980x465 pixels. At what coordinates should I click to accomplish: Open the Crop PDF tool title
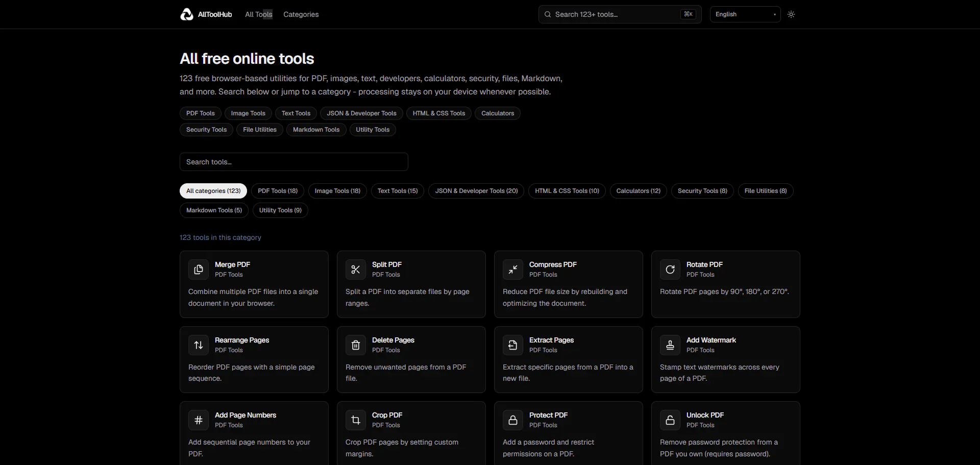(387, 415)
